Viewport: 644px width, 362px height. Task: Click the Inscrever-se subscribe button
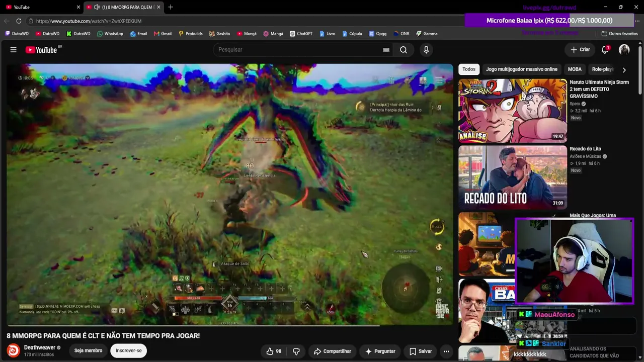pos(129,350)
